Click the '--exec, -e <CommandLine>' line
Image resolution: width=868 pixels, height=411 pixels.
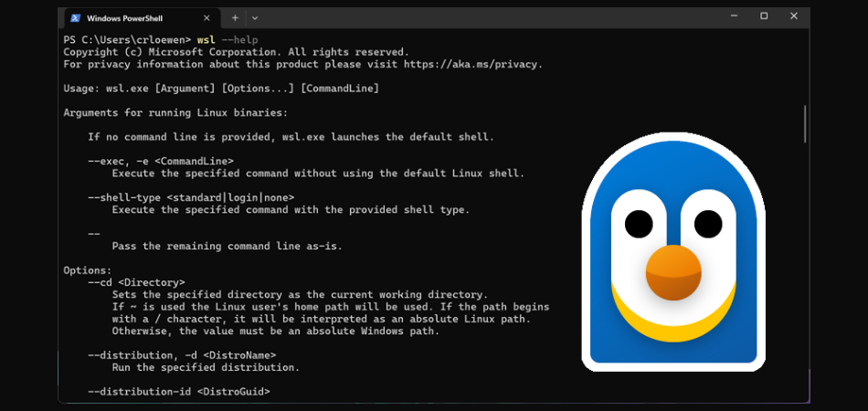(161, 161)
